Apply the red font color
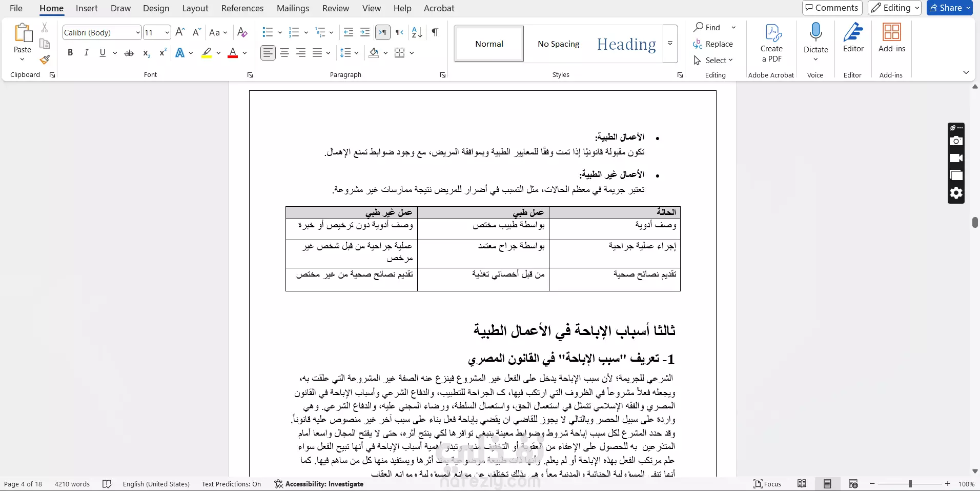The image size is (980, 491). click(x=233, y=53)
